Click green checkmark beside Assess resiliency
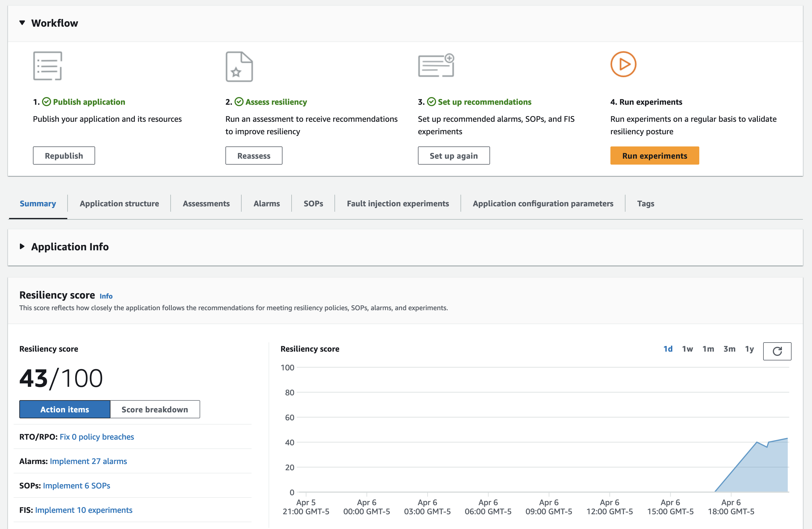 click(x=239, y=102)
